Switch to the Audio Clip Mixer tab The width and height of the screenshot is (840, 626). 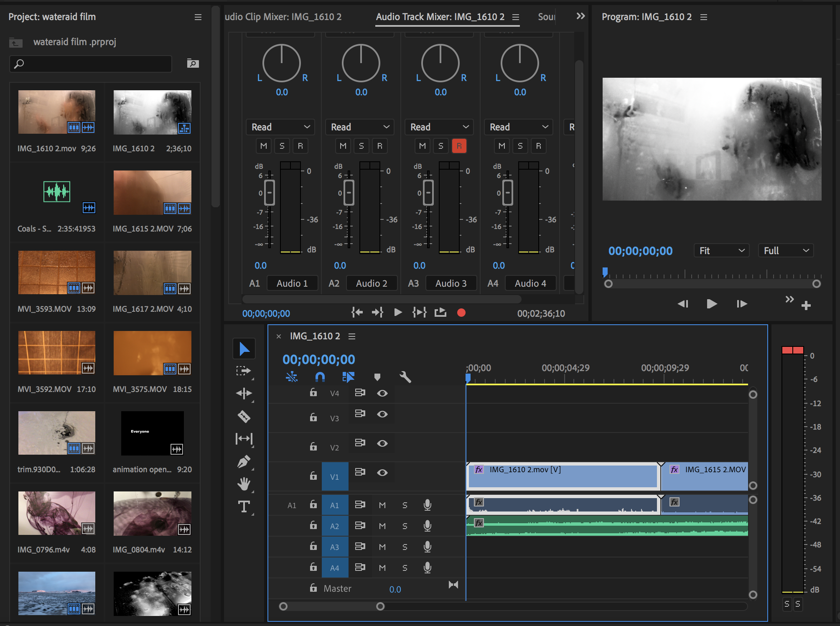pyautogui.click(x=283, y=17)
